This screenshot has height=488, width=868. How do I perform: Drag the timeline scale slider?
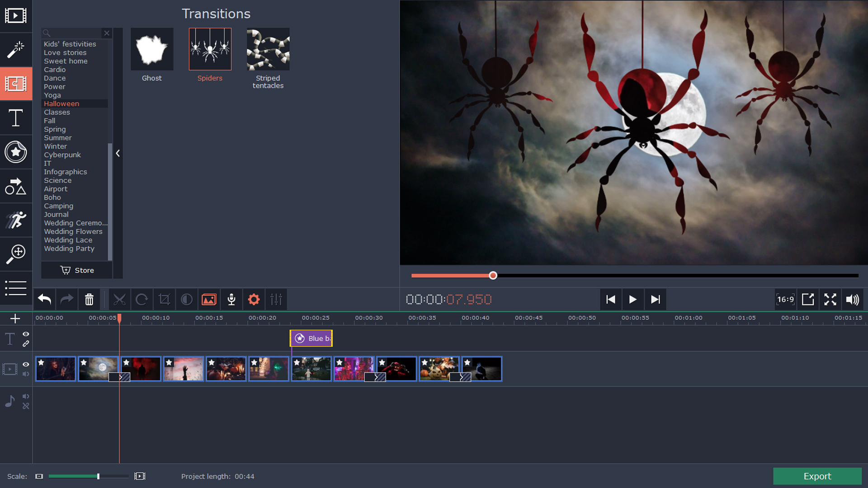pyautogui.click(x=98, y=476)
